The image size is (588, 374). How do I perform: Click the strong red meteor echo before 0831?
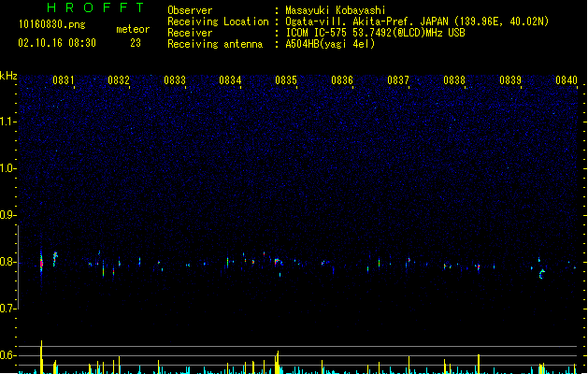pyautogui.click(x=41, y=263)
